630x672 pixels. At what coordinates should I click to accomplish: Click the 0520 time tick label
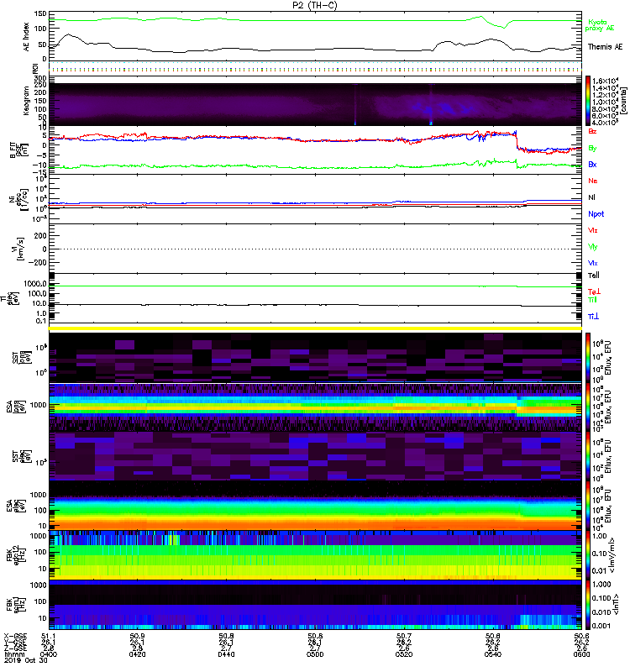[x=404, y=654]
